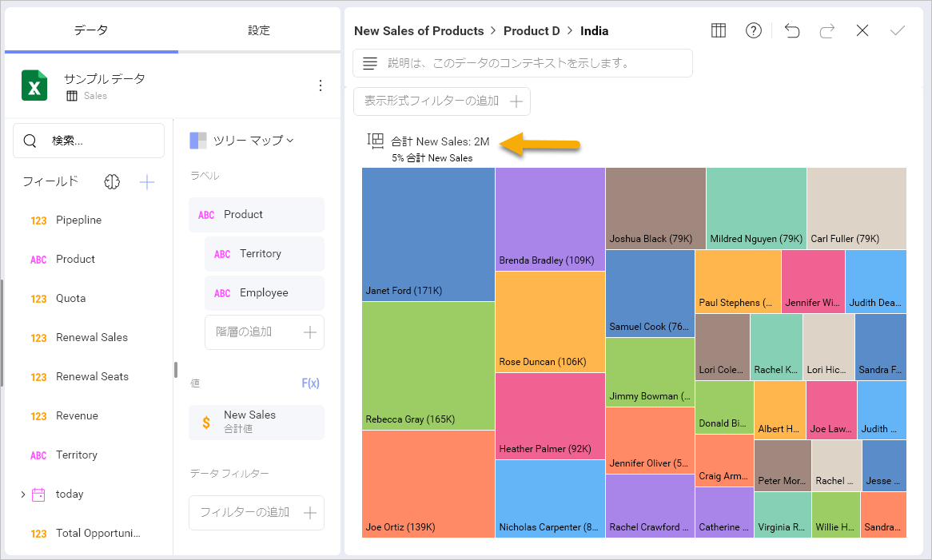Click the hamburger icon in description box
The width and height of the screenshot is (932, 560).
pyautogui.click(x=370, y=63)
